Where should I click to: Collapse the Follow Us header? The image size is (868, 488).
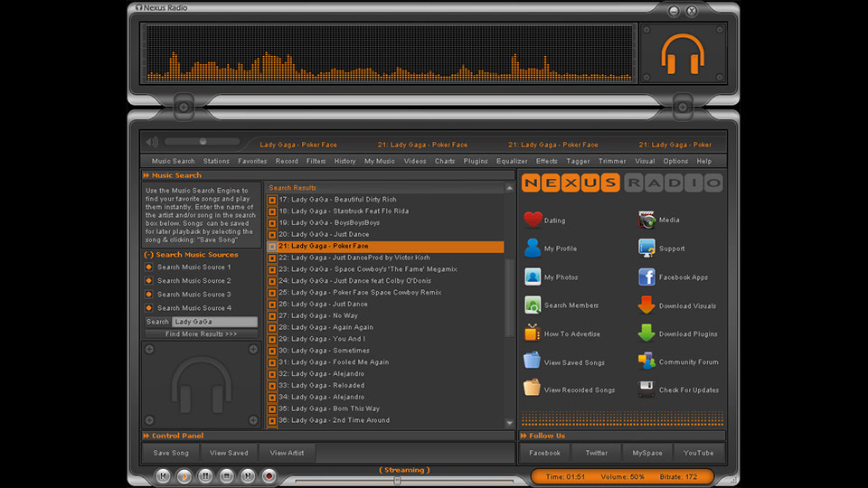[x=524, y=436]
